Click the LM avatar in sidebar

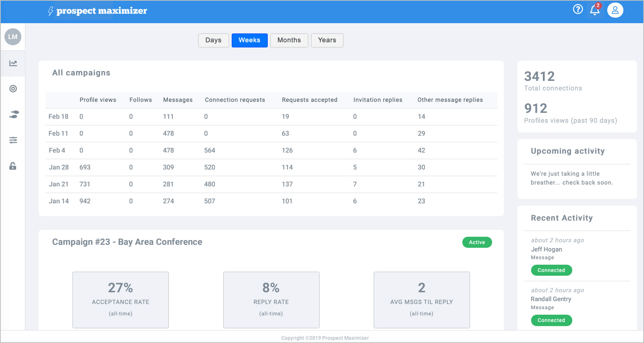pyautogui.click(x=13, y=37)
